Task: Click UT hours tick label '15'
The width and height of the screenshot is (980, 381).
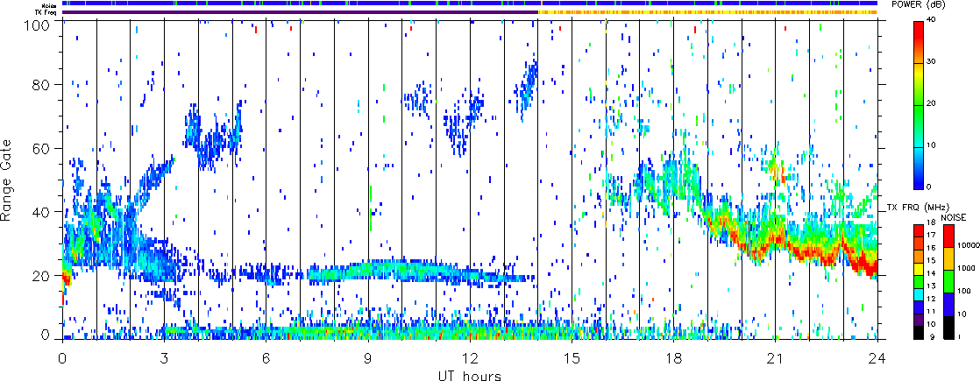Action: (x=572, y=358)
